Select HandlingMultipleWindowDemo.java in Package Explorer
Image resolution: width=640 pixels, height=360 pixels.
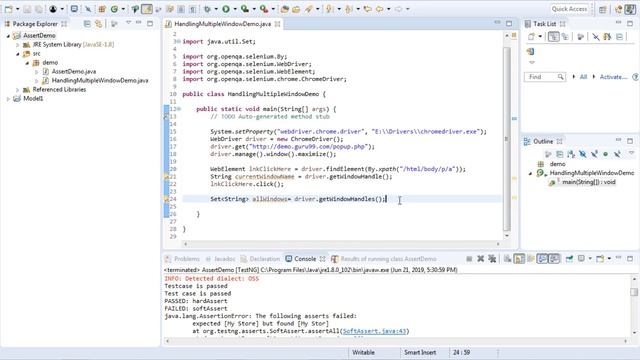click(x=100, y=80)
